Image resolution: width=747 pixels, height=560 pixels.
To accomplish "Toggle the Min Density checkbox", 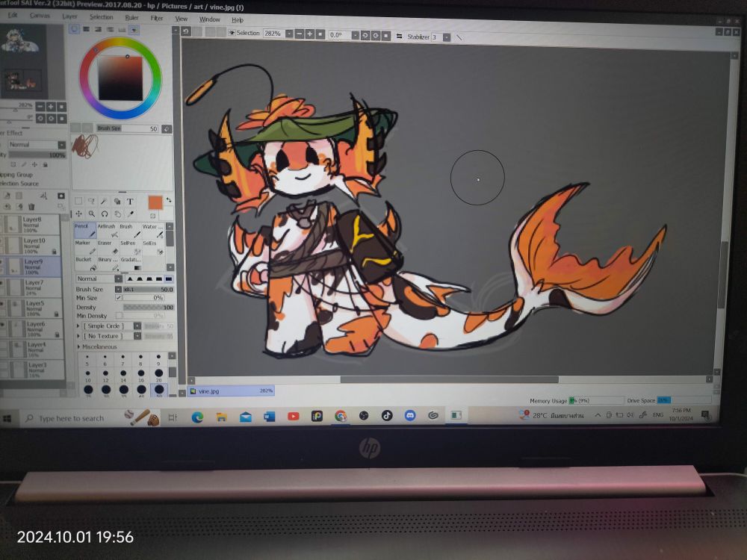I will pos(119,316).
